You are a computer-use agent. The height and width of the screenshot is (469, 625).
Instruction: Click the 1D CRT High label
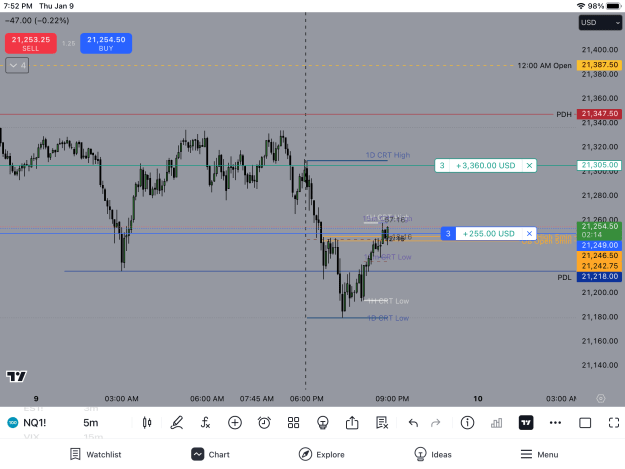[x=388, y=155]
